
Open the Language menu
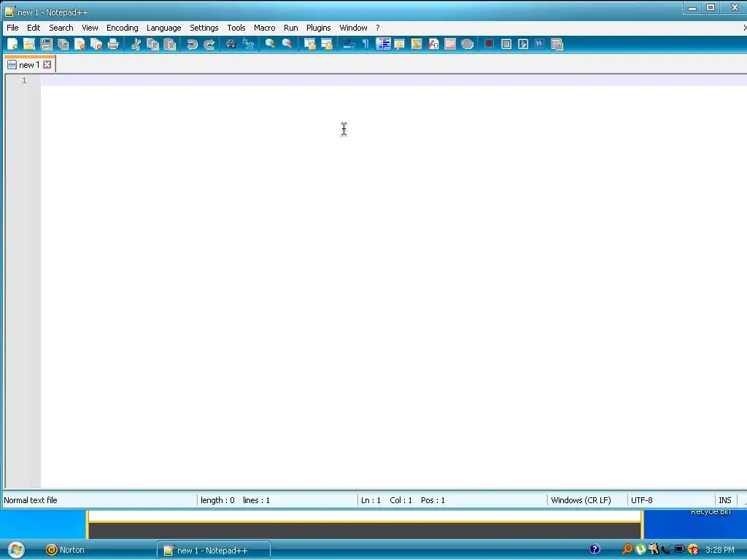pyautogui.click(x=163, y=28)
